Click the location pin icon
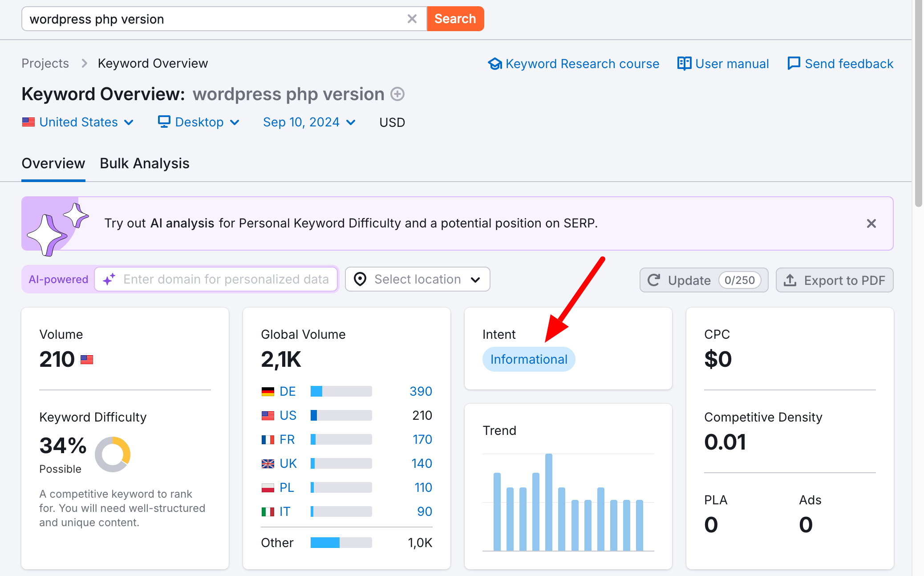 [360, 279]
